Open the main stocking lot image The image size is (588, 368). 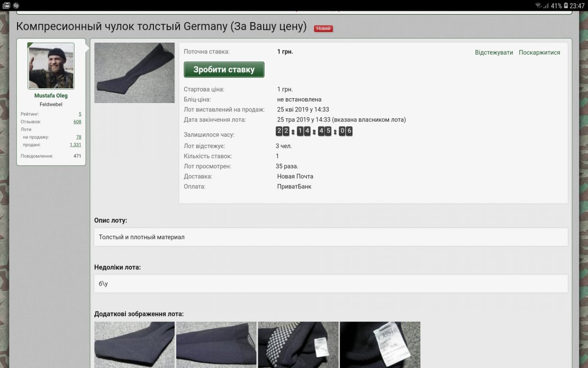click(134, 73)
